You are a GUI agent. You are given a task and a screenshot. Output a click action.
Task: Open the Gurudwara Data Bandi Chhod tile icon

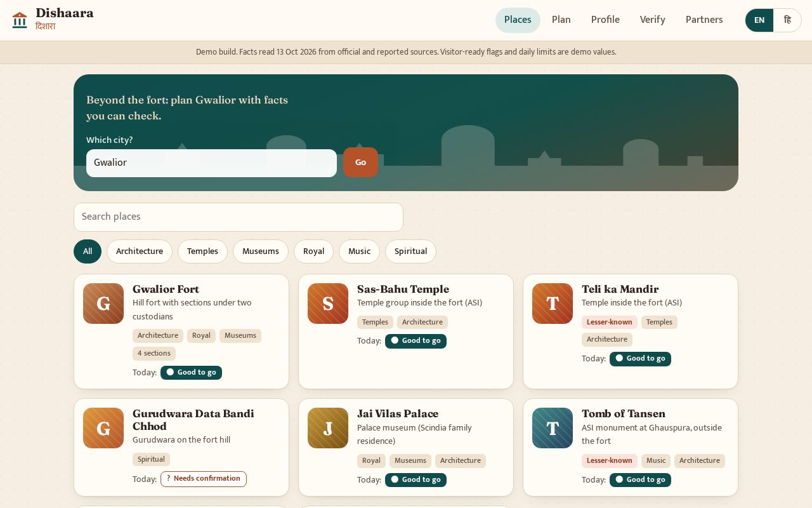(103, 428)
